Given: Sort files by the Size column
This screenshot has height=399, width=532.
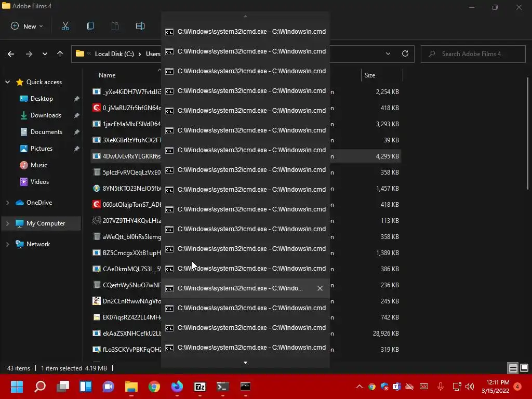Looking at the screenshot, I should click(x=370, y=75).
